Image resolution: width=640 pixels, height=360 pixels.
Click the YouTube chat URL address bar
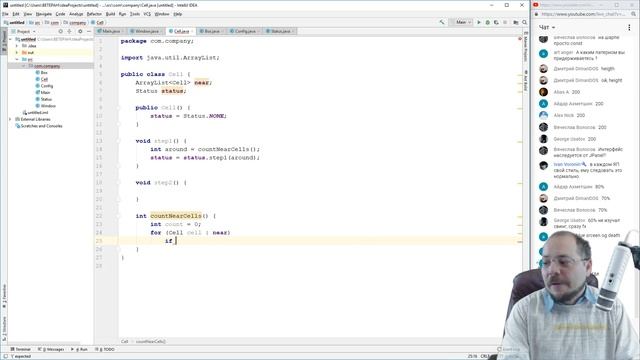tap(583, 14)
